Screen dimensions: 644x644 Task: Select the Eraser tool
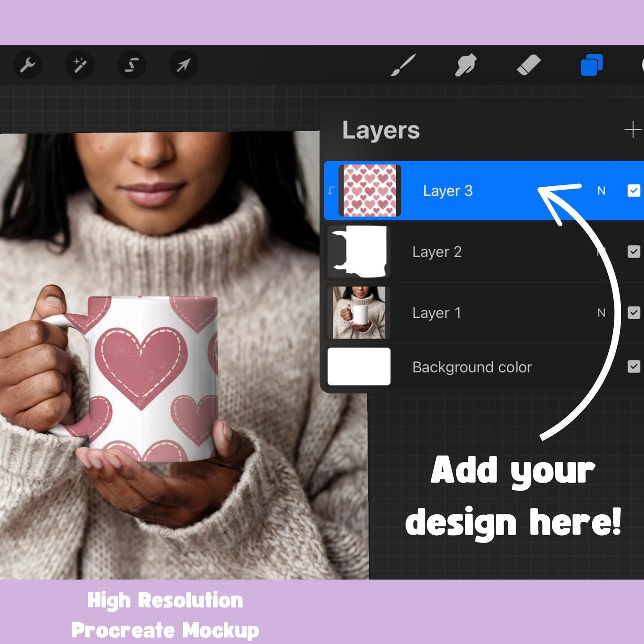click(x=529, y=65)
